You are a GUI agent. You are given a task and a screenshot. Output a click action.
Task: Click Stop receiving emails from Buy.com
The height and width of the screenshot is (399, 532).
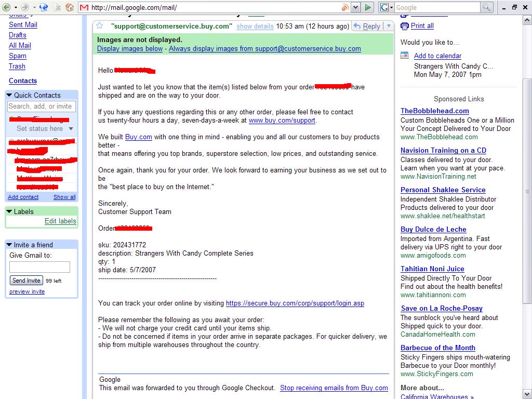334,388
